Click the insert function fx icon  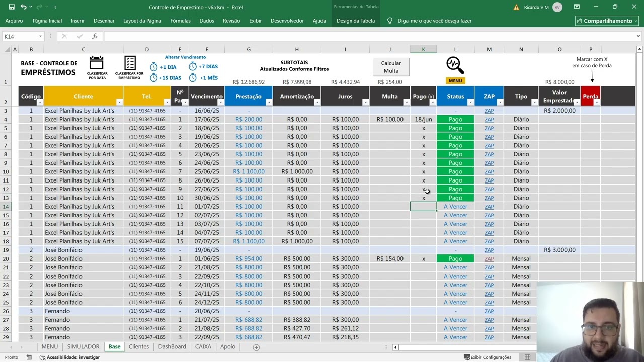pos(95,36)
